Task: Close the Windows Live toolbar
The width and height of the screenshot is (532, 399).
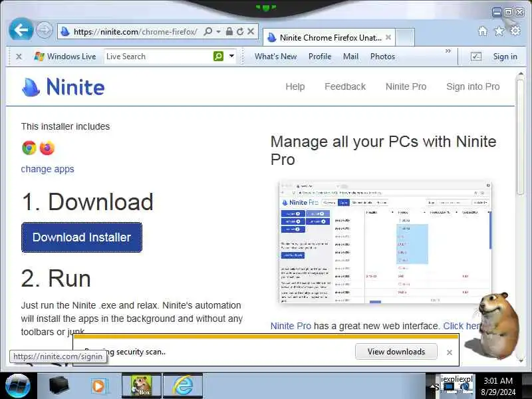Action: 19,57
